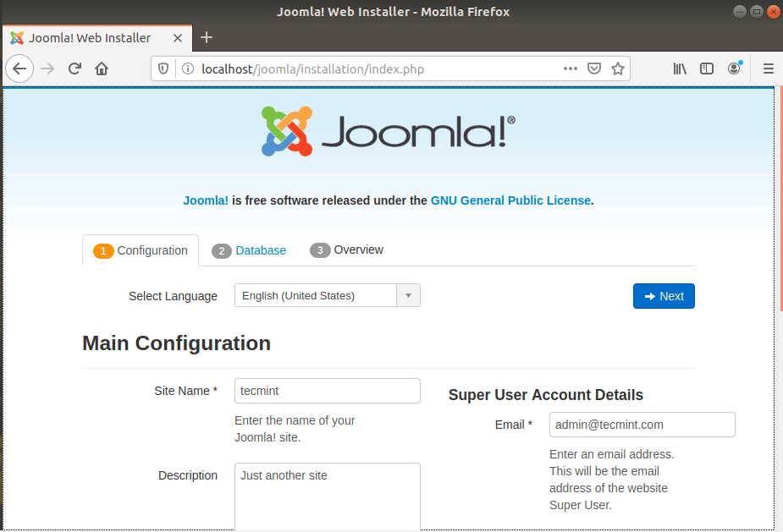Select the Configuration step tab

point(141,250)
